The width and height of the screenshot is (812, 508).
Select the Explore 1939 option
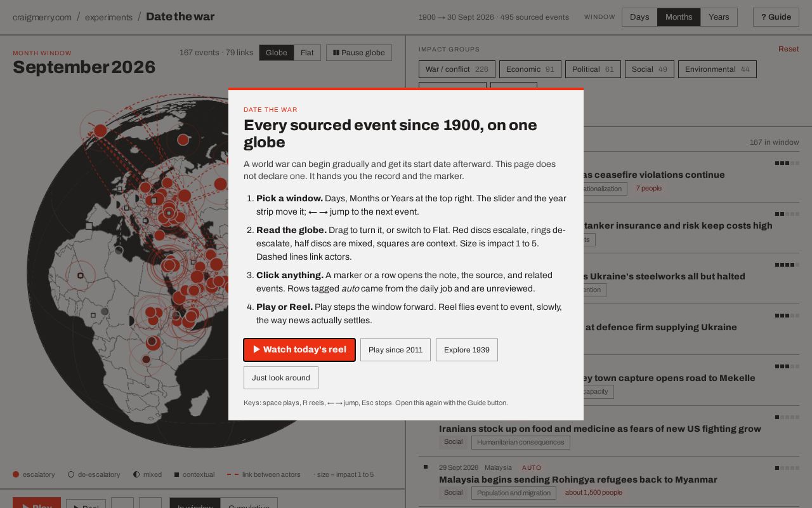467,350
